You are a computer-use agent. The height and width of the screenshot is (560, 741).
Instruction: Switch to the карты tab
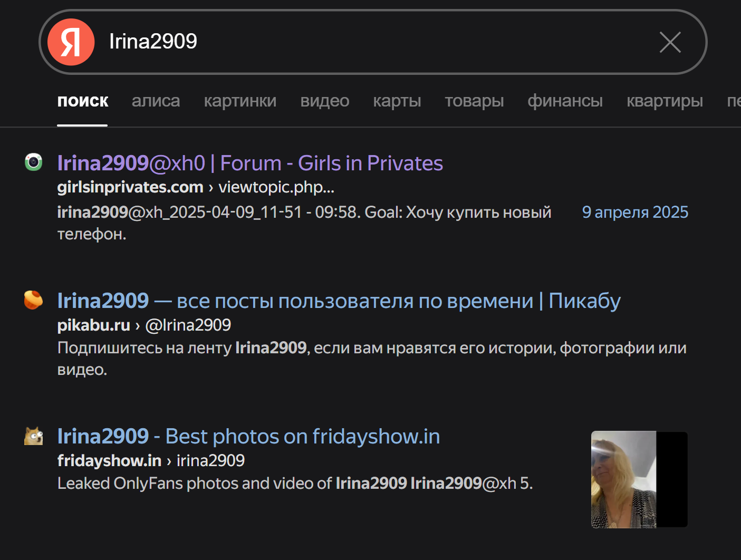pyautogui.click(x=397, y=101)
